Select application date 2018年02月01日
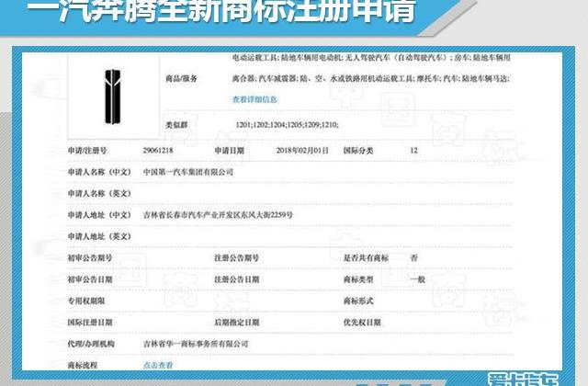The height and width of the screenshot is (386, 588). tap(302, 151)
